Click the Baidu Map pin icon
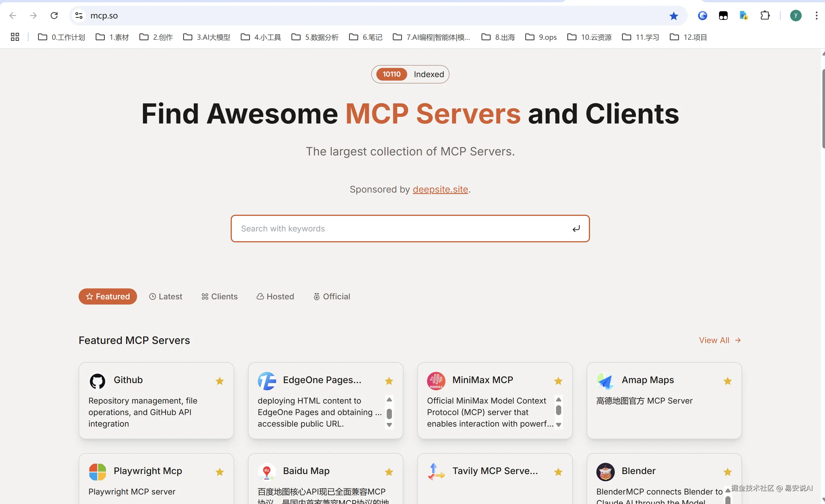Viewport: 825px width, 504px height. 267,471
